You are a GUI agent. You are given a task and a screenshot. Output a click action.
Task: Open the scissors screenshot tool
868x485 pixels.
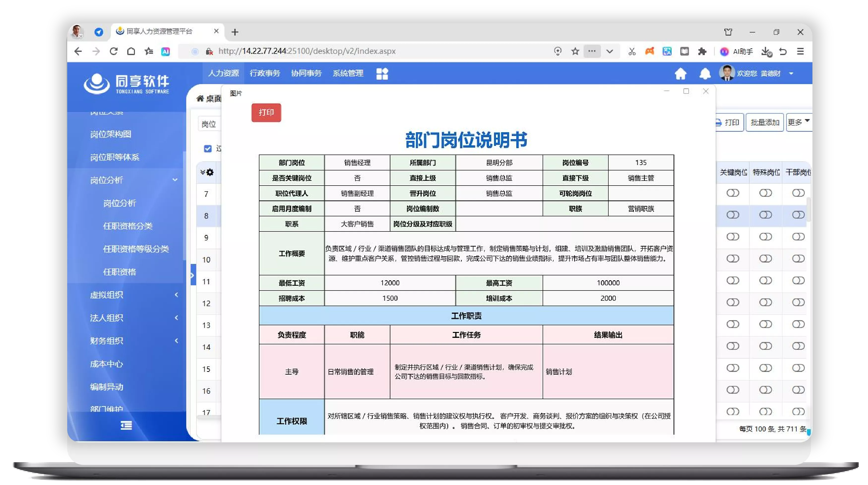pos(632,51)
